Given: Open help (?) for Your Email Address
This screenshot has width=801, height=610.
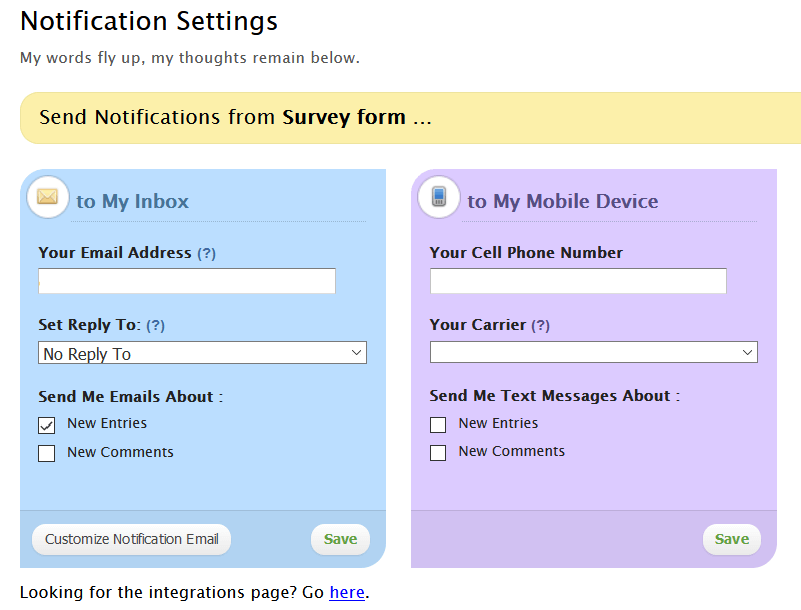Looking at the screenshot, I should [206, 254].
